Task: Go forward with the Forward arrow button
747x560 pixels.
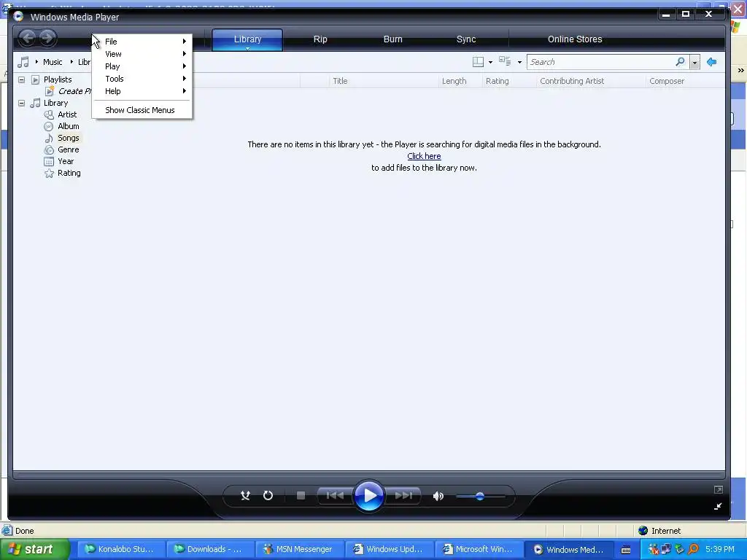Action: coord(47,38)
